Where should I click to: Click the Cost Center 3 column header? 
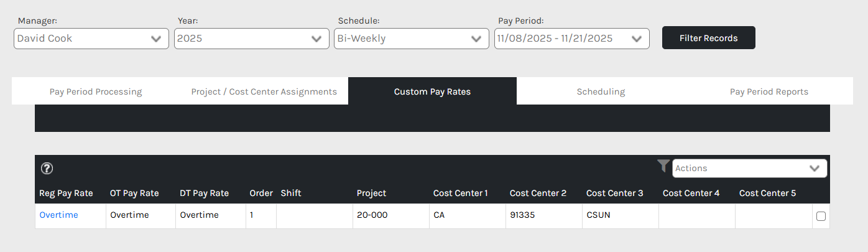[615, 194]
